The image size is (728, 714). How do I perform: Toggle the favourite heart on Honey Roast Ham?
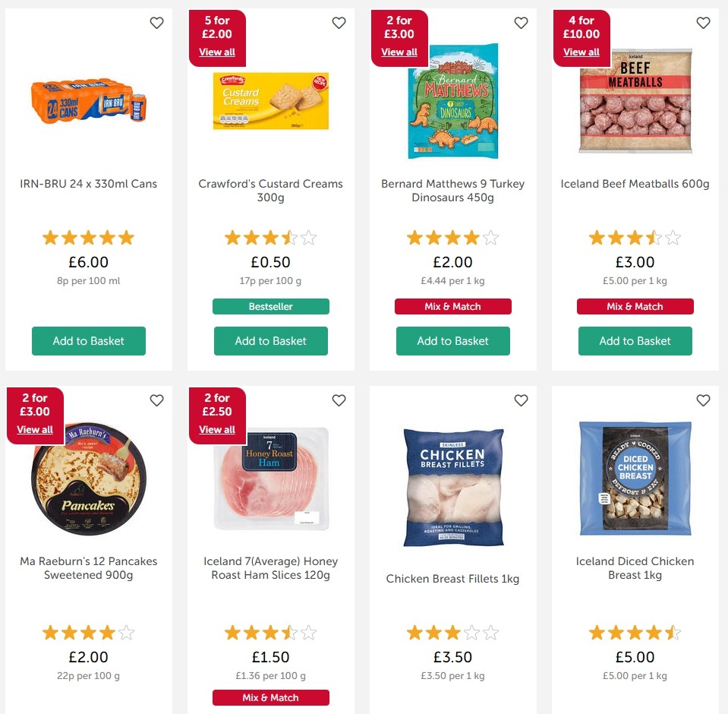coord(339,400)
